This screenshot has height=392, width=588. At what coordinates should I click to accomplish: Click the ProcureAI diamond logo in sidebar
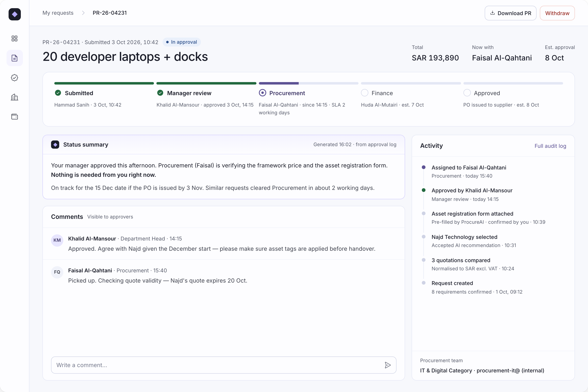click(14, 14)
